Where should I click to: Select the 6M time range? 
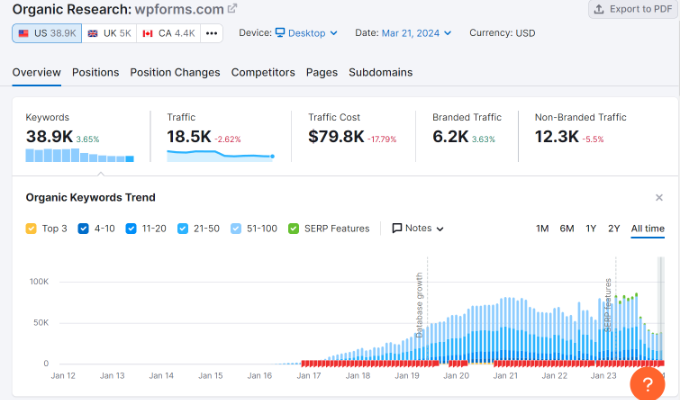567,228
